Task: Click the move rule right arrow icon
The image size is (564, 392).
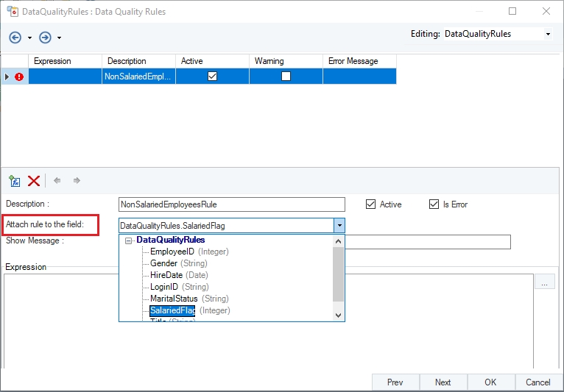Action: 77,180
